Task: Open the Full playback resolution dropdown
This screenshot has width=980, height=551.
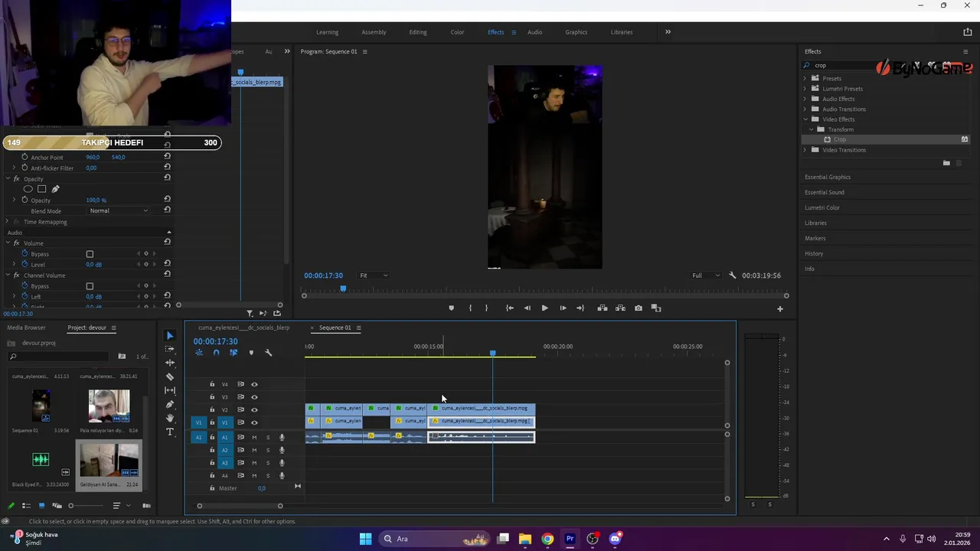Action: click(706, 275)
